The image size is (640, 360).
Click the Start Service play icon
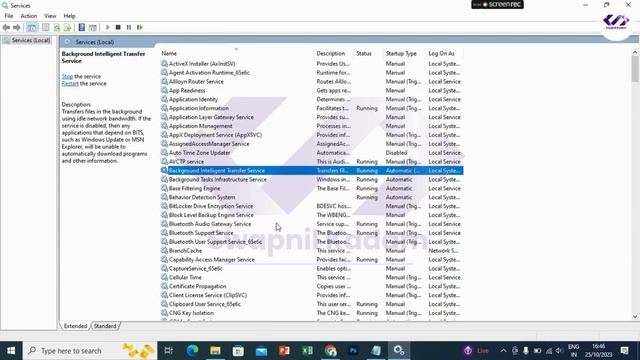pyautogui.click(x=107, y=27)
